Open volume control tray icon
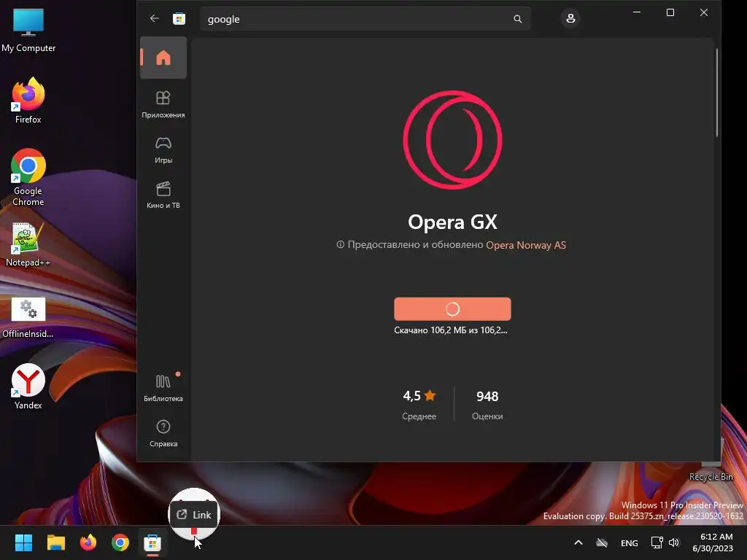Image resolution: width=747 pixels, height=560 pixels. (673, 542)
